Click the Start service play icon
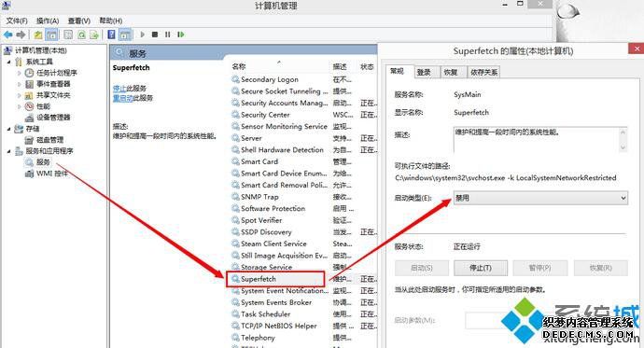 point(143,35)
